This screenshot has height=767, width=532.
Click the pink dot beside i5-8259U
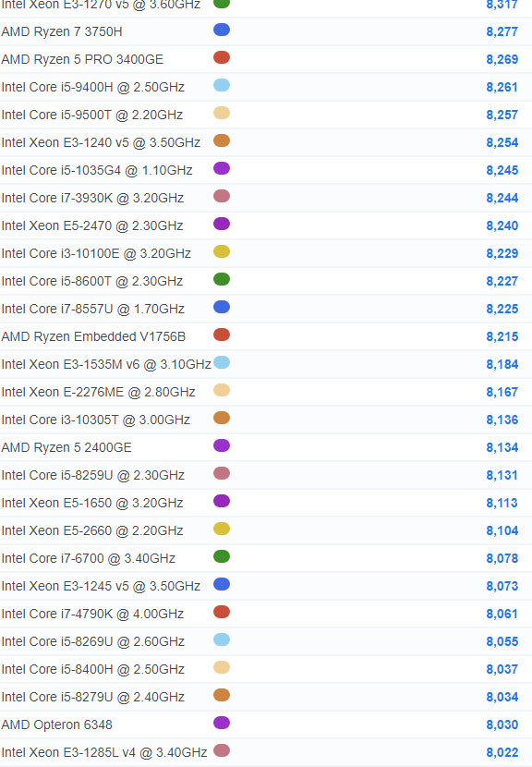pos(222,473)
